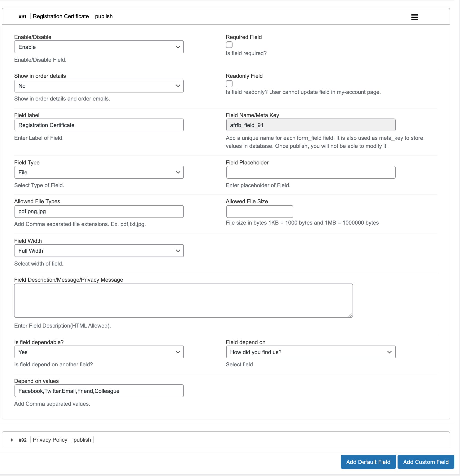The image size is (460, 476).
Task: Select the publish label next to Registration Certificate
Action: pyautogui.click(x=104, y=16)
